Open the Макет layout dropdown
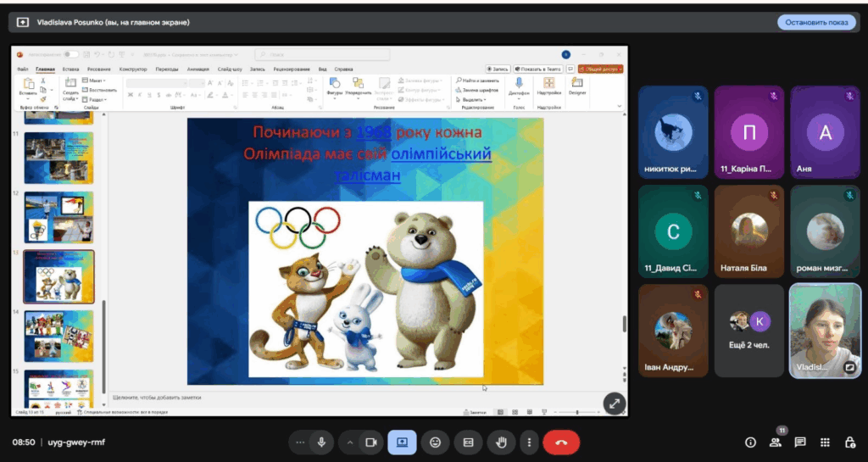 [x=94, y=81]
